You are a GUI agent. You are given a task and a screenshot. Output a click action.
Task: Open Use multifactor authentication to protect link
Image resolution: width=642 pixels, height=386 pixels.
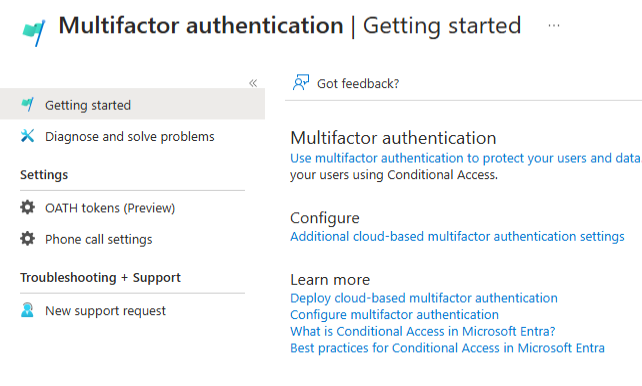tap(466, 158)
